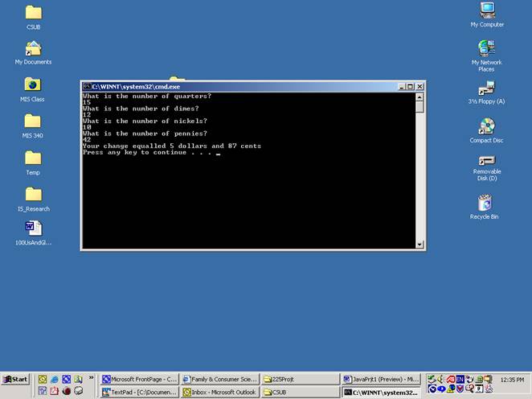This screenshot has width=532, height=399.
Task: Switch to Inbox - Microsoft Outlook taskbar button
Action: coord(220,393)
